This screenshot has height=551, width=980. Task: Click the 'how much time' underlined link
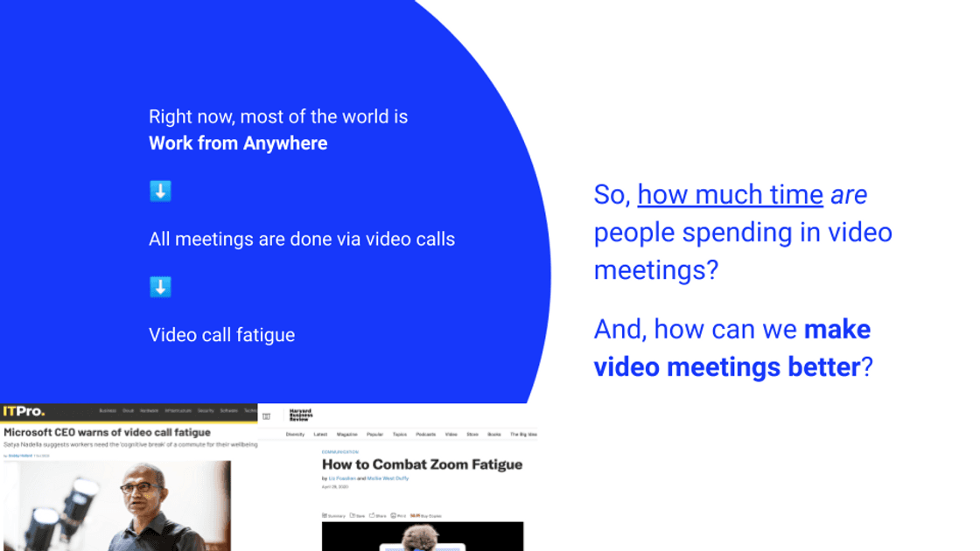(x=730, y=194)
